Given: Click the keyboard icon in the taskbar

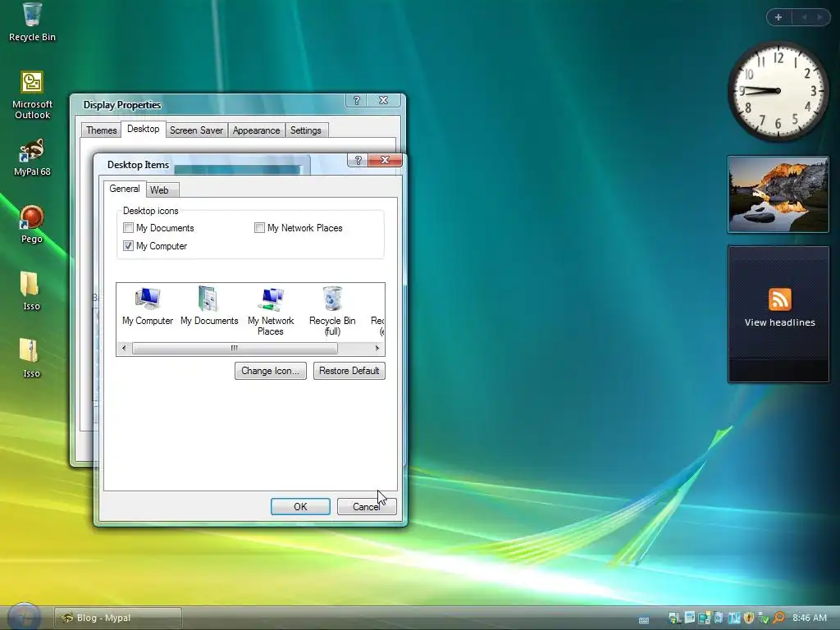Looking at the screenshot, I should click(644, 620).
